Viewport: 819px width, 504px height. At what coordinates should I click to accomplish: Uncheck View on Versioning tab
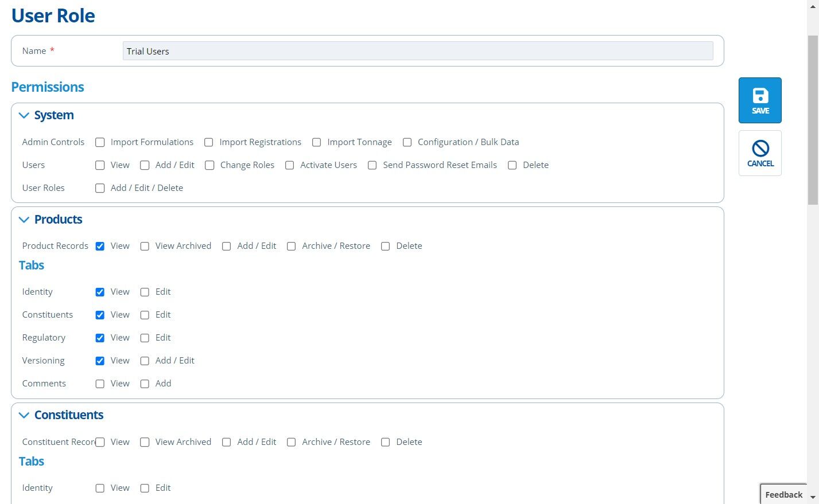click(x=100, y=361)
